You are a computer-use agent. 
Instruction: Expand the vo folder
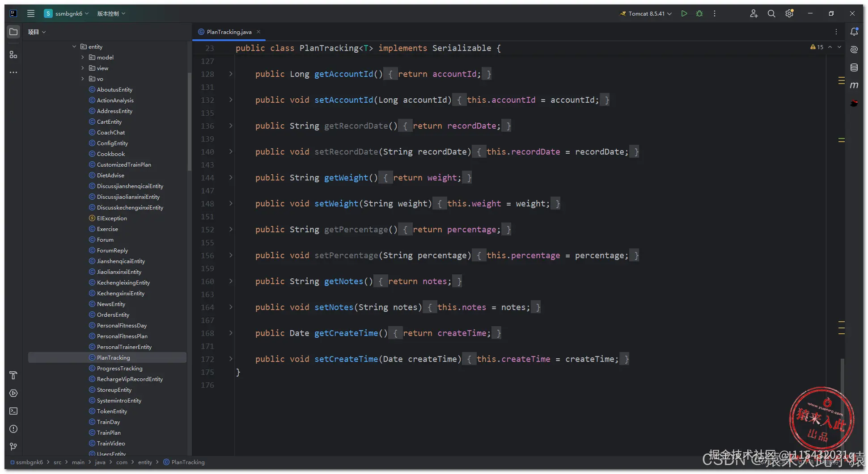click(x=83, y=79)
